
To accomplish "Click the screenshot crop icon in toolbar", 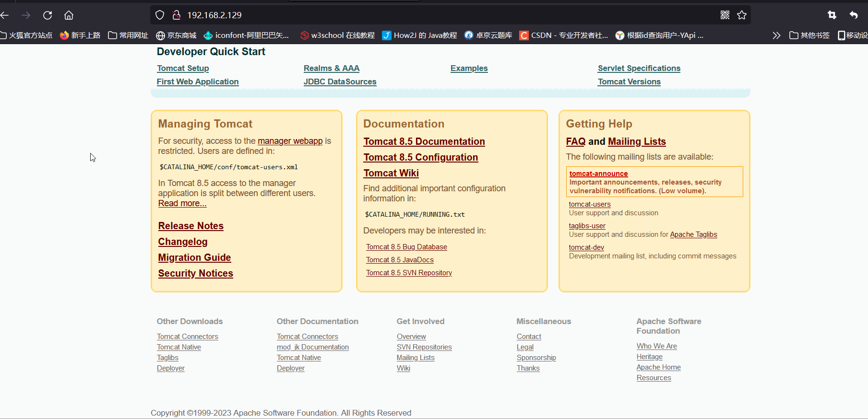I will (x=832, y=15).
